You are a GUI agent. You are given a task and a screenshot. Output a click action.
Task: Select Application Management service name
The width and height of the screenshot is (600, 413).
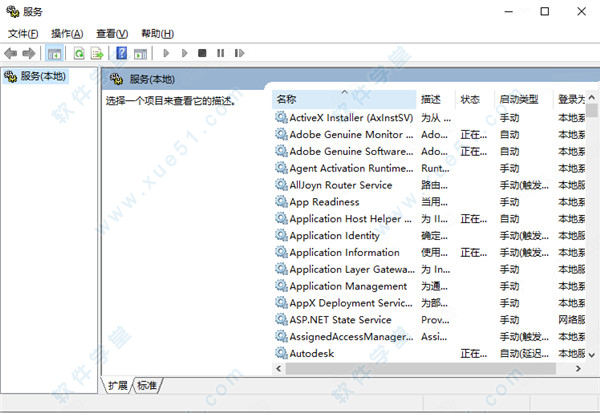tap(348, 286)
